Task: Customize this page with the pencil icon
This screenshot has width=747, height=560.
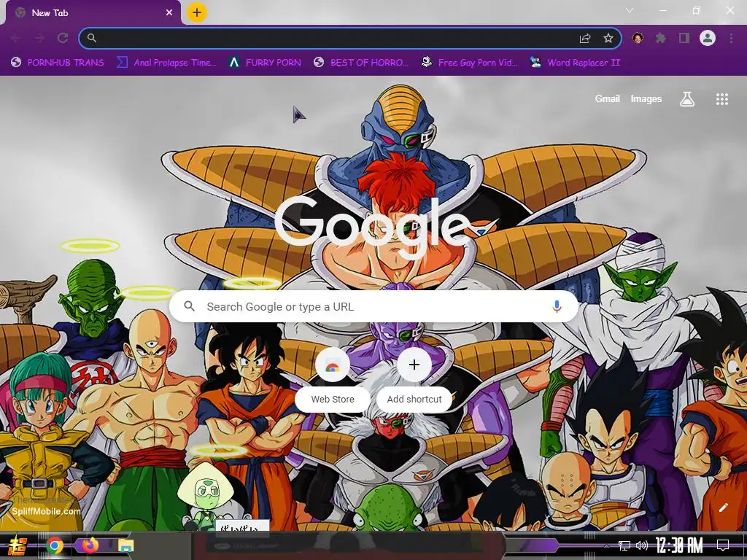Action: [x=723, y=507]
